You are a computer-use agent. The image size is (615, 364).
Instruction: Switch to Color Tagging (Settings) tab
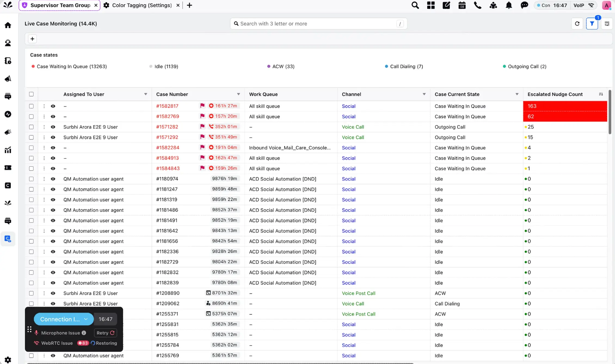tap(142, 5)
